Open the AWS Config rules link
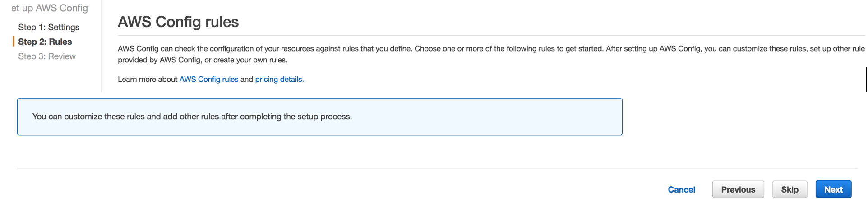The width and height of the screenshot is (868, 216). pos(208,79)
